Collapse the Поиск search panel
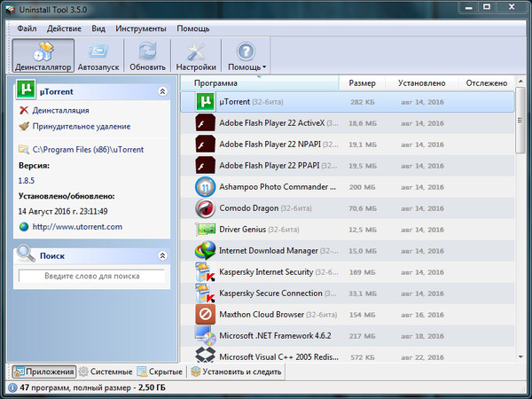The width and height of the screenshot is (532, 399). pos(162,255)
